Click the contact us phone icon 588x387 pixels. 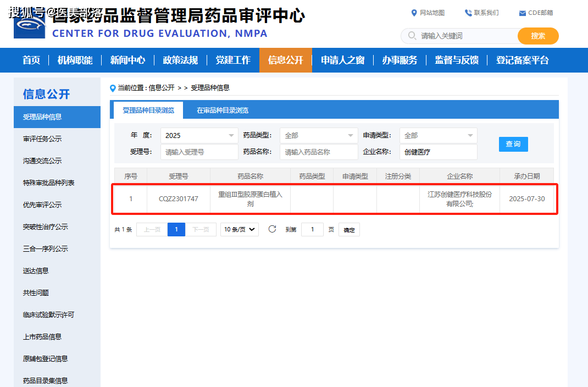[468, 13]
